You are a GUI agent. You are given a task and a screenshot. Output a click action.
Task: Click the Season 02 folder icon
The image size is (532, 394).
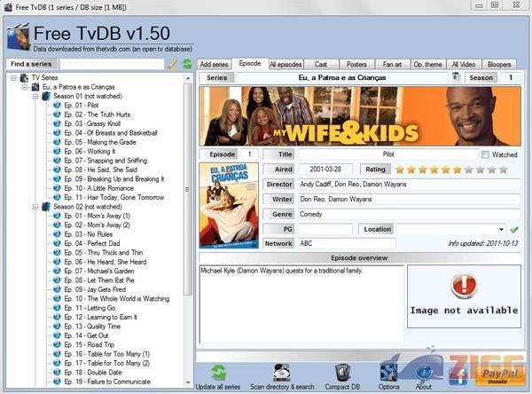click(46, 206)
